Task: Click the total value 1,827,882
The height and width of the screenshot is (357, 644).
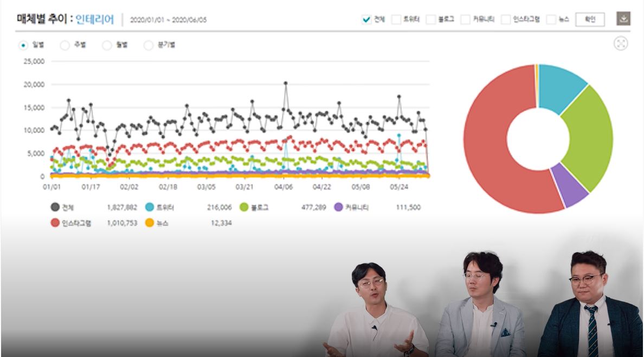Action: click(x=122, y=207)
